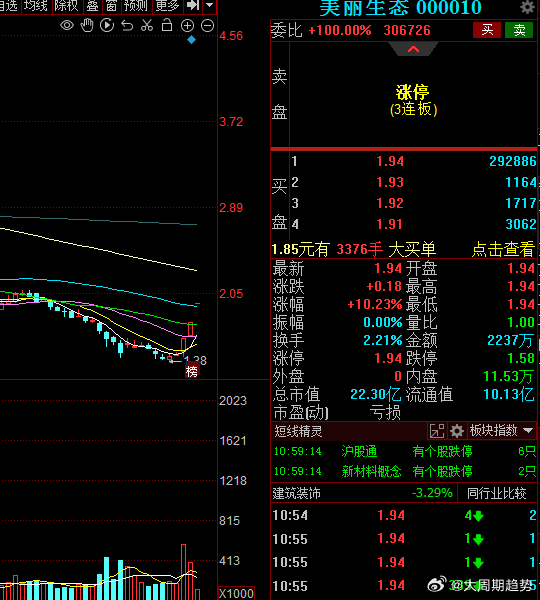Zoom in with the plus circle icon
The height and width of the screenshot is (600, 540).
click(187, 26)
